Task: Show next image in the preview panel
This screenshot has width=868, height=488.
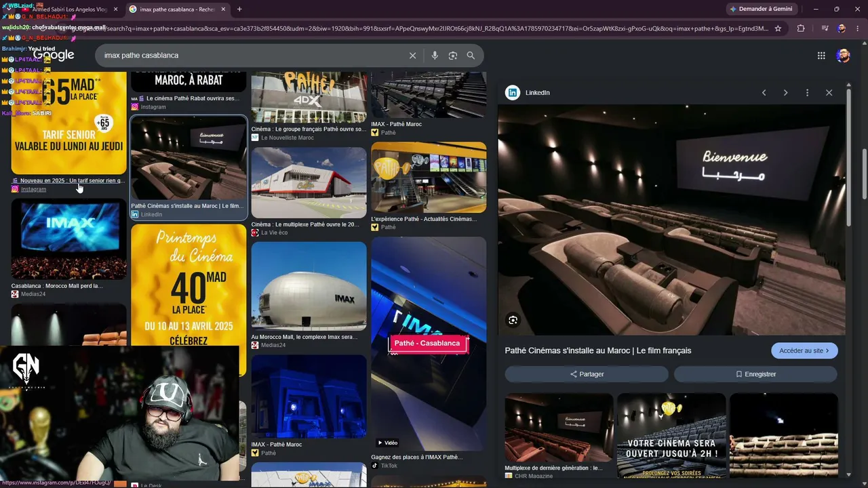Action: (785, 93)
